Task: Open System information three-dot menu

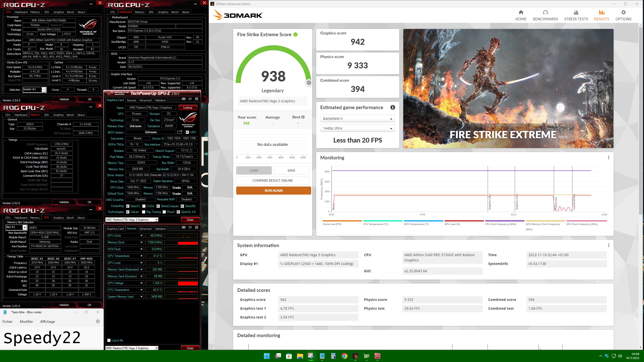Action: pos(609,245)
